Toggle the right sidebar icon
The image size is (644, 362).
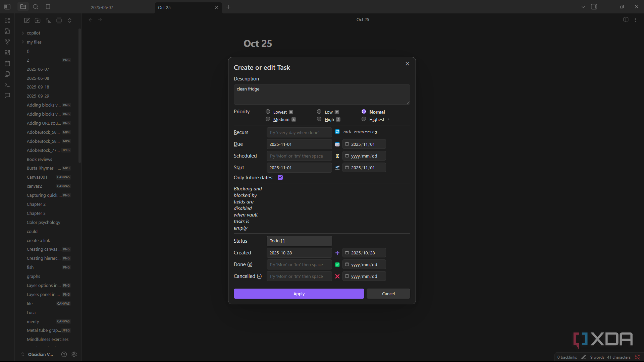point(594,7)
